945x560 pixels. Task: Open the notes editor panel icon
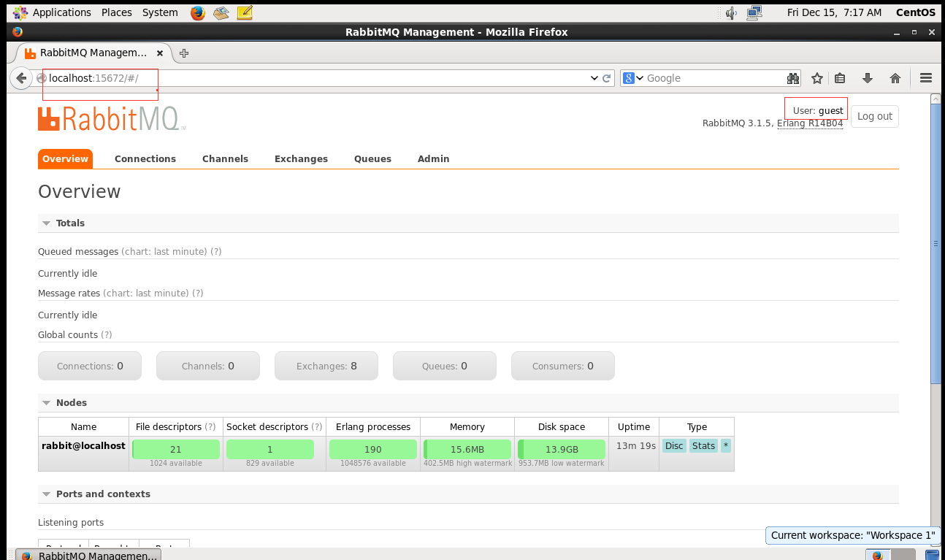coord(245,12)
